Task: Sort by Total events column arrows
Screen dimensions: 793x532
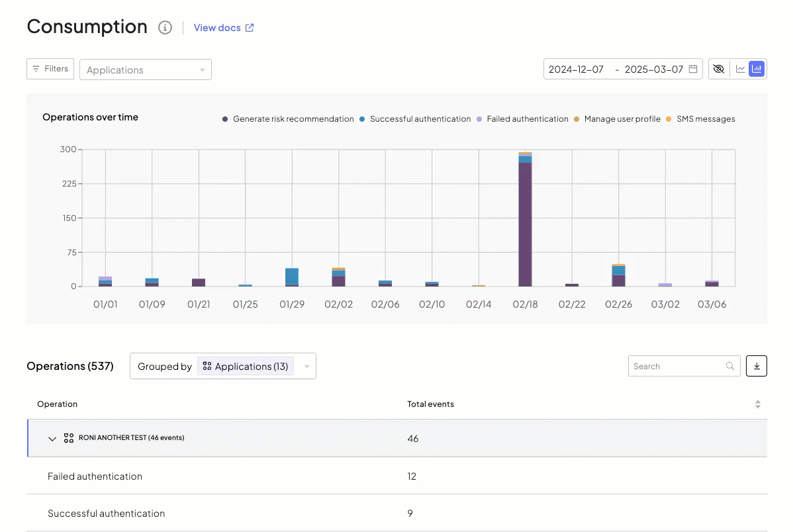Action: pyautogui.click(x=757, y=404)
